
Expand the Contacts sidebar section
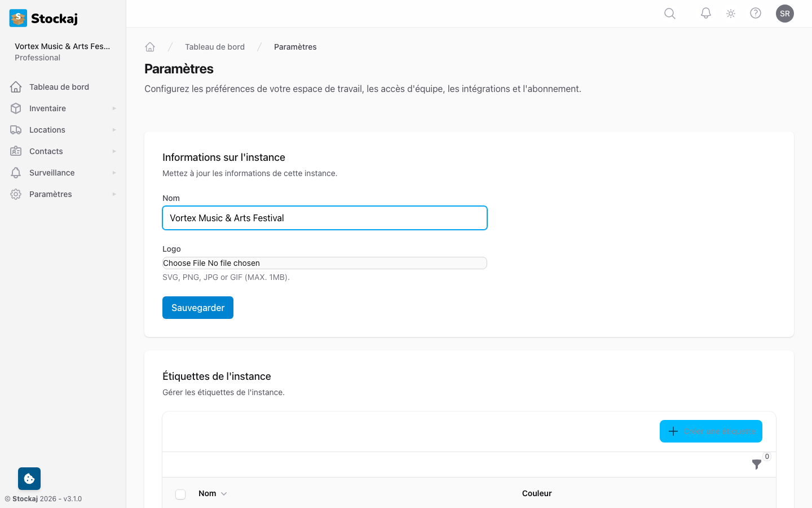[x=113, y=151]
